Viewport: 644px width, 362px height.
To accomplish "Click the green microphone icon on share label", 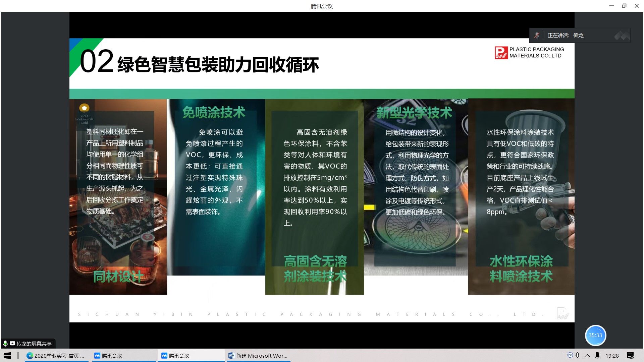I will point(5,344).
